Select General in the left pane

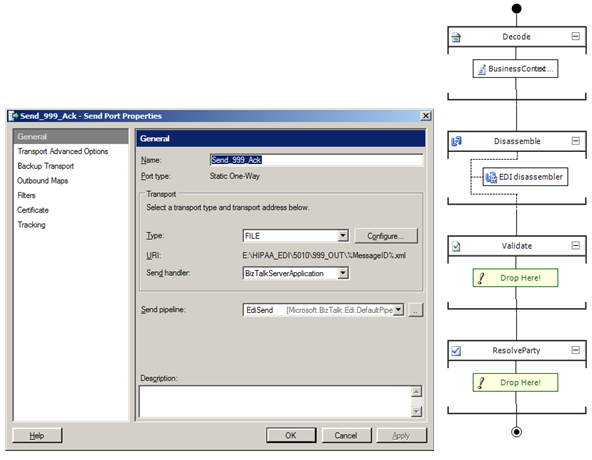[70, 137]
